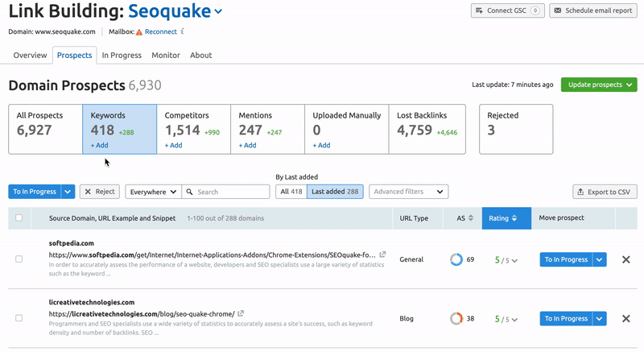Click + Add under Keywords
Screen dimensions: 644x352
click(99, 145)
